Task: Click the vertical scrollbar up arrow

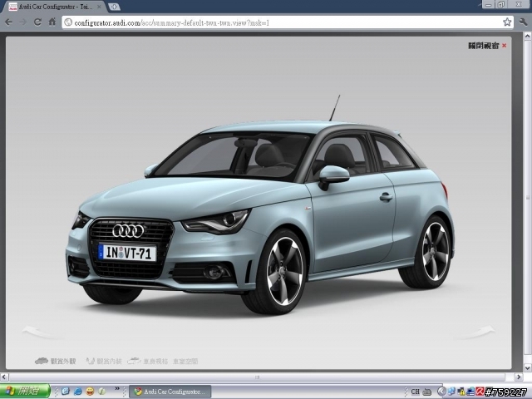Action: [528, 36]
